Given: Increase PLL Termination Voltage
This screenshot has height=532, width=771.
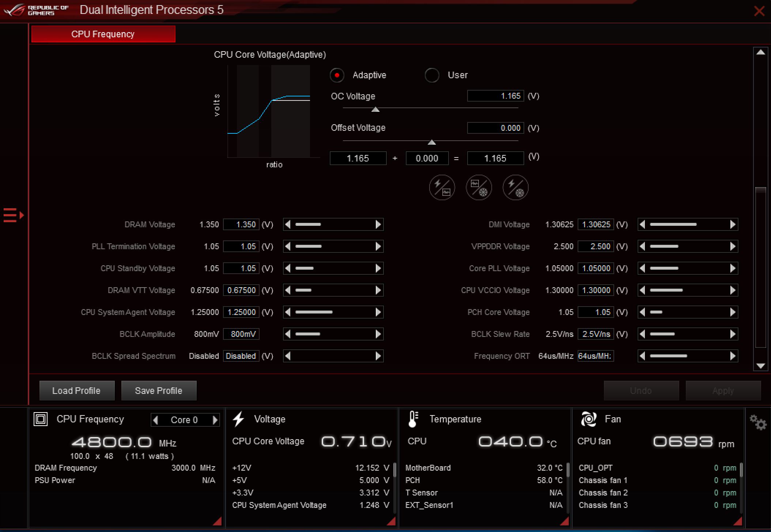Looking at the screenshot, I should [378, 246].
